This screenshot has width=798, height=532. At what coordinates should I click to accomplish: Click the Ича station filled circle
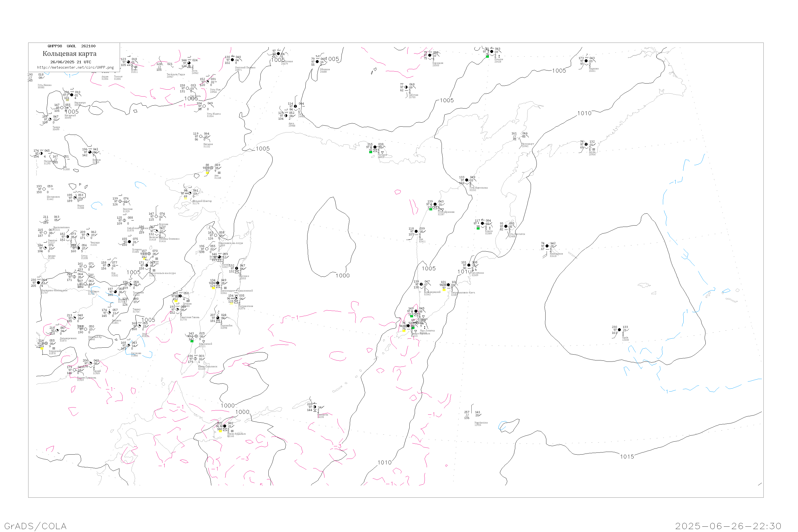click(x=416, y=231)
